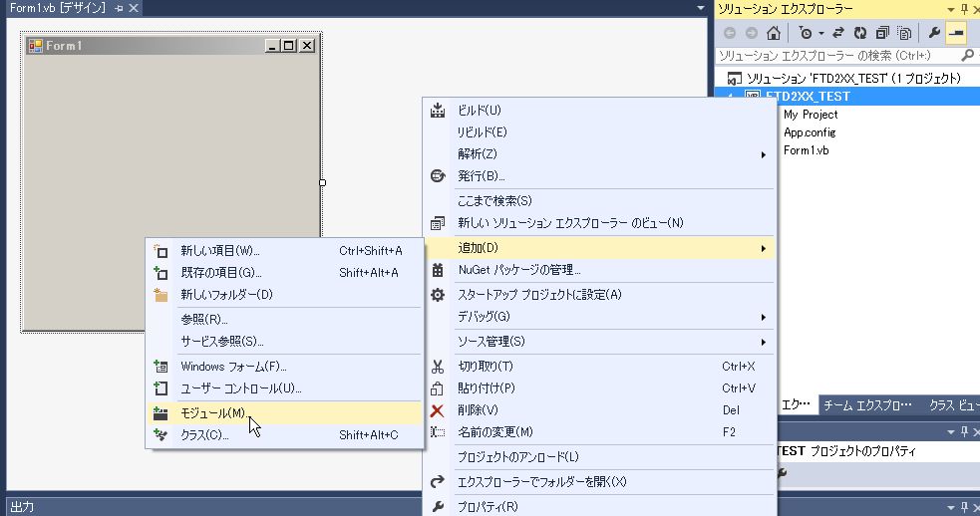Click the gear icon beside スタートアップ プロジェクトに設定(A)
The width and height of the screenshot is (980, 516).
click(438, 295)
